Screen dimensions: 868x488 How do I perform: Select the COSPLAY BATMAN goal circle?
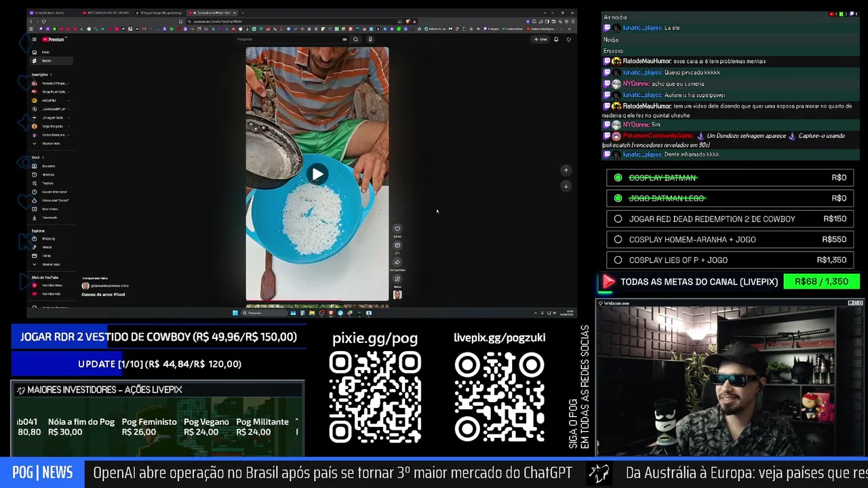tap(618, 178)
